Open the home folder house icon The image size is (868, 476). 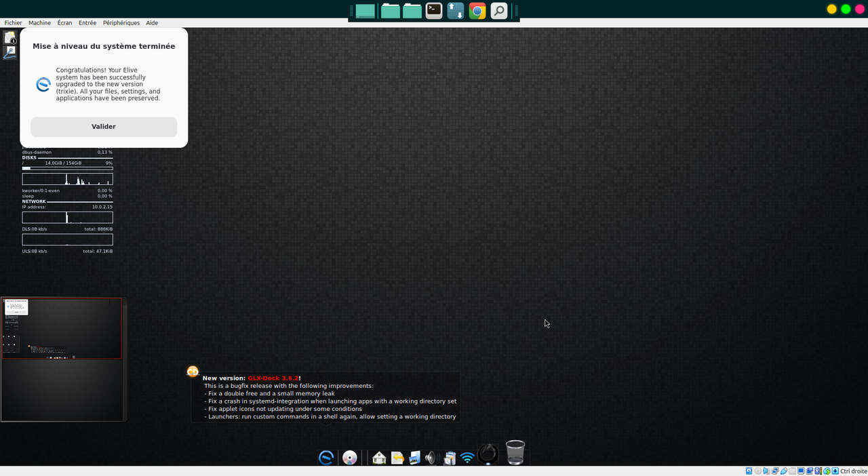click(379, 458)
